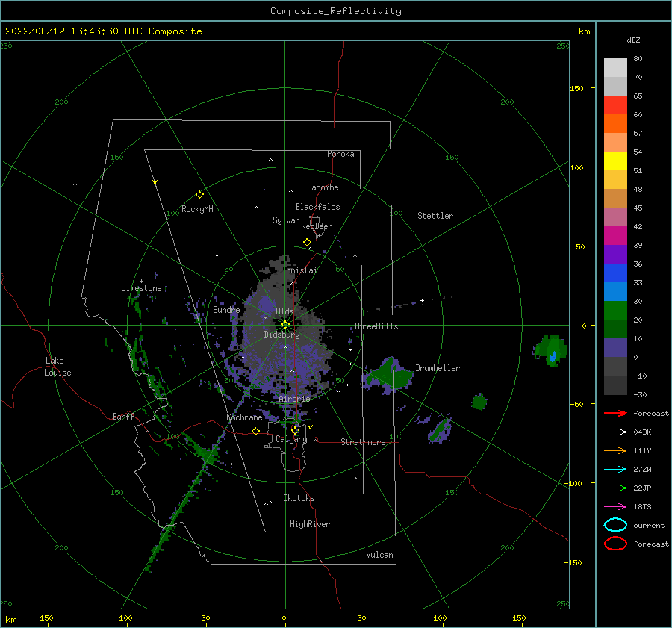Click the yellow diamond marker below Cochrane
This screenshot has width=672, height=628.
tap(255, 431)
